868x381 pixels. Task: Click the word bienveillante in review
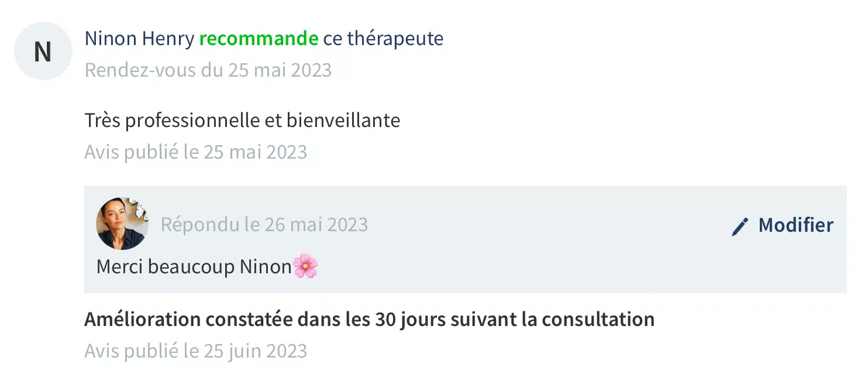[x=343, y=121]
